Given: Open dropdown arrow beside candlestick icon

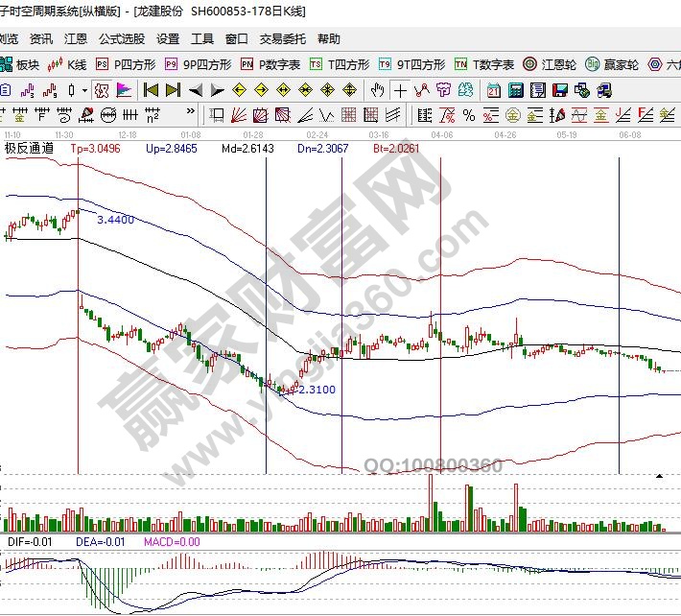Looking at the screenshot, I should point(84,90).
